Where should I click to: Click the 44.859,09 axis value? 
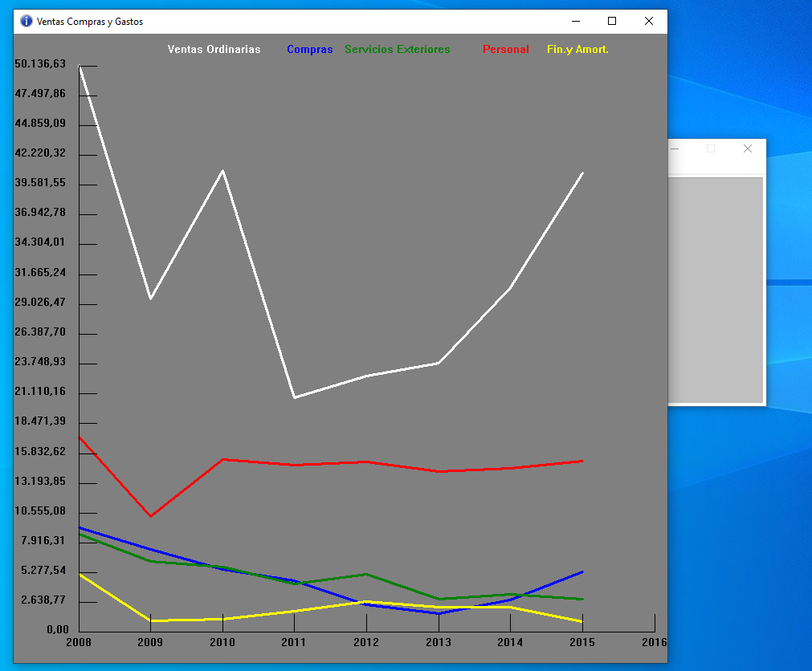40,123
